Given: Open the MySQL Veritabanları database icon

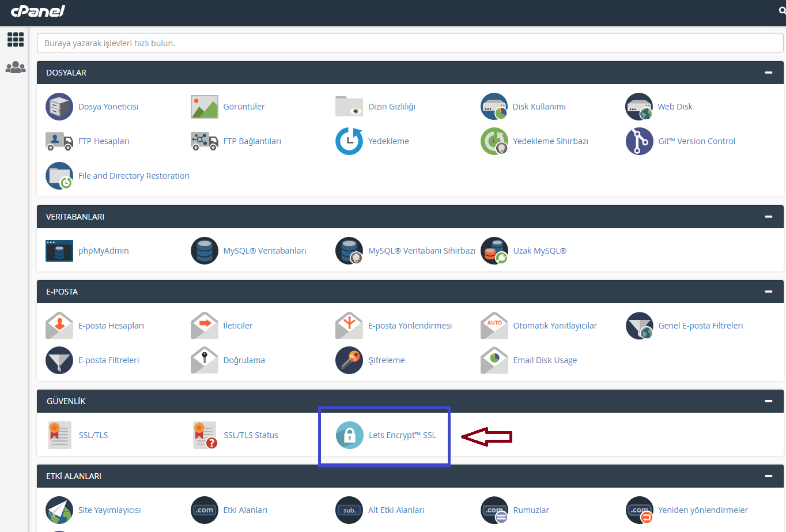Looking at the screenshot, I should coord(205,251).
